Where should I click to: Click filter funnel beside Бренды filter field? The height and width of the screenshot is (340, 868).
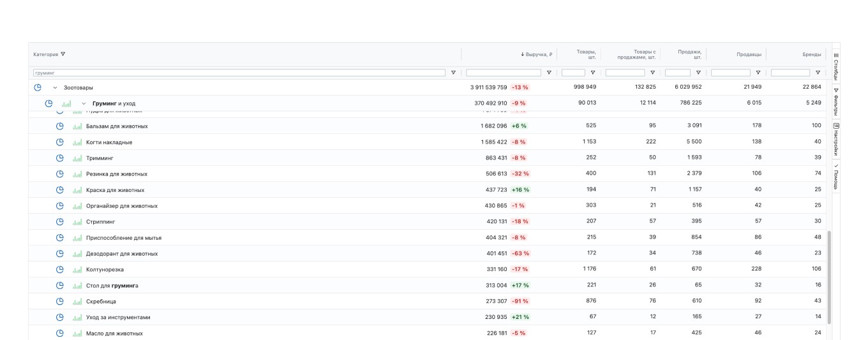tap(818, 73)
